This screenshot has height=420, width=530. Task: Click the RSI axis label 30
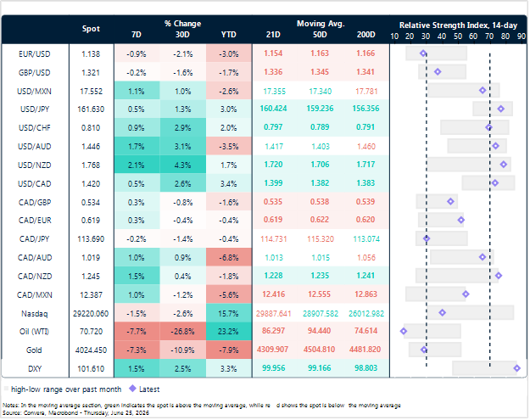[x=427, y=36]
